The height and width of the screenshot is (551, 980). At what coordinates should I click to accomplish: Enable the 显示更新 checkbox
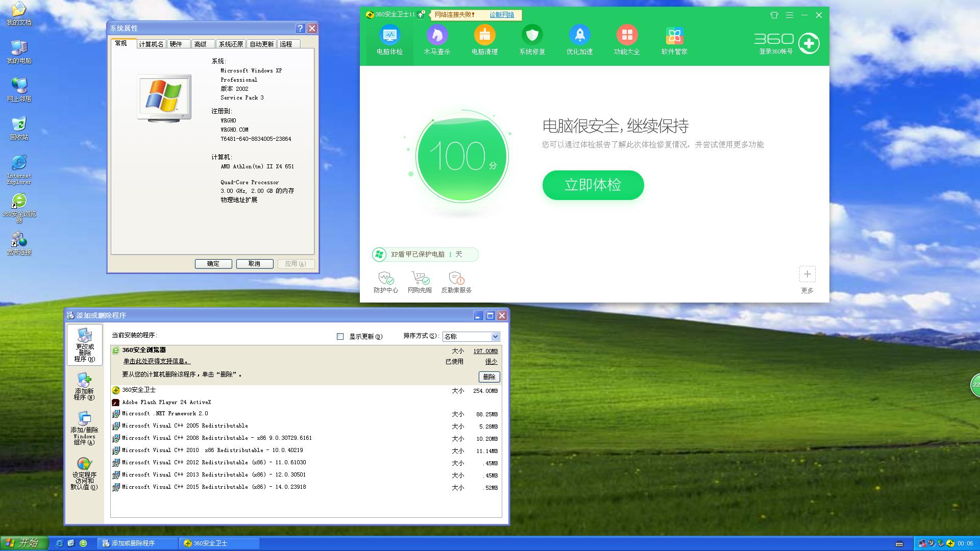coord(339,337)
